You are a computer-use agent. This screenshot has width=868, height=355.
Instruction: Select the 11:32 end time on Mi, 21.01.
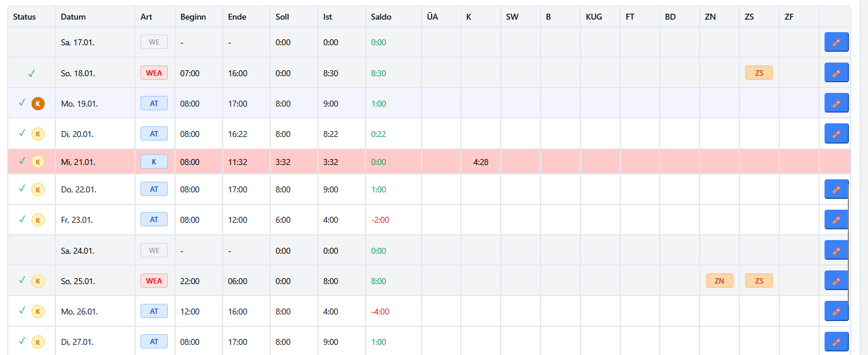238,162
